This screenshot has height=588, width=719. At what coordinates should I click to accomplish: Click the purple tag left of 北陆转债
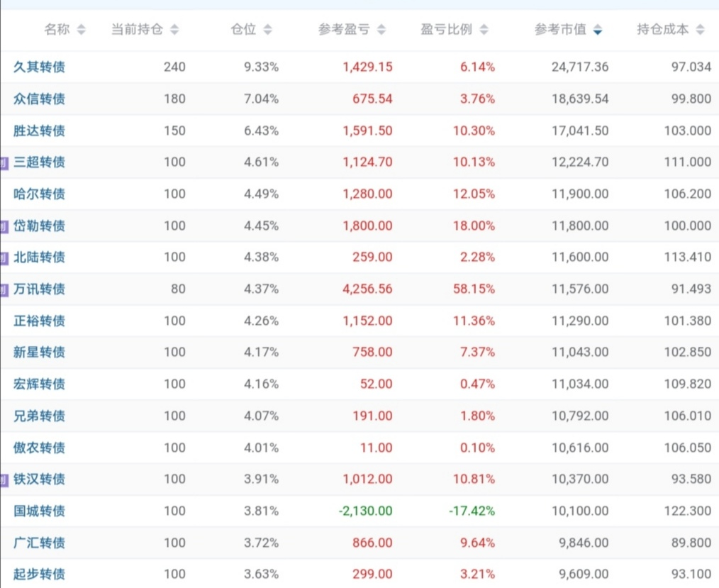4,258
